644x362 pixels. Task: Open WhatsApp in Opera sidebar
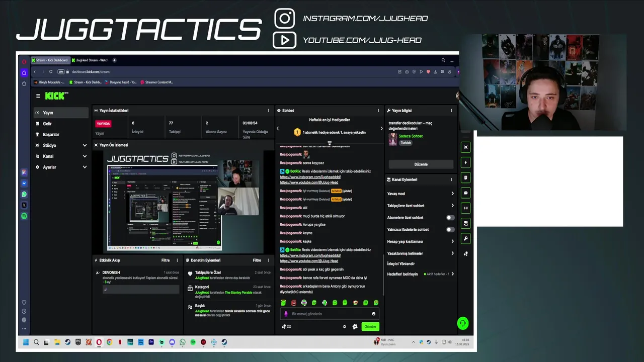24,194
